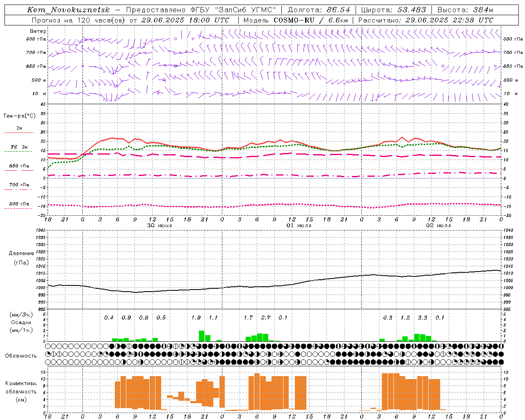Screen dimensions: 525x420
Task: Select the latitude value Широта: 53.483
Action: pos(394,10)
